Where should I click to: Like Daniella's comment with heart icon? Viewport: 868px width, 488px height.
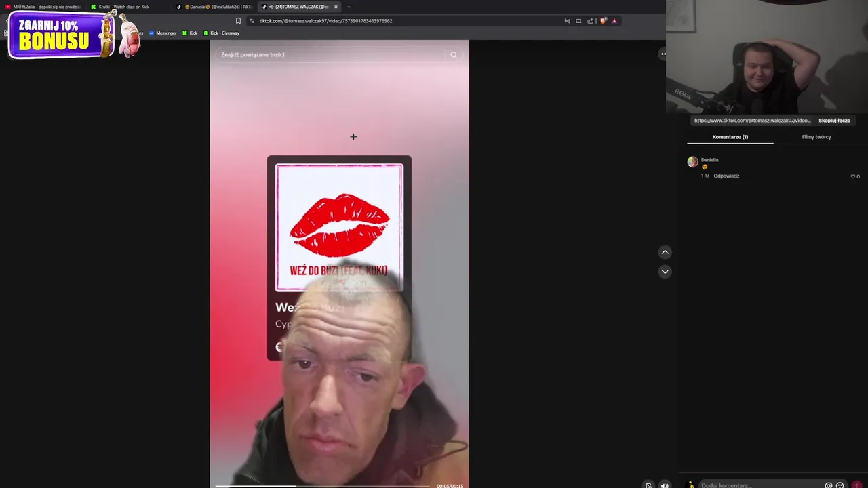853,176
